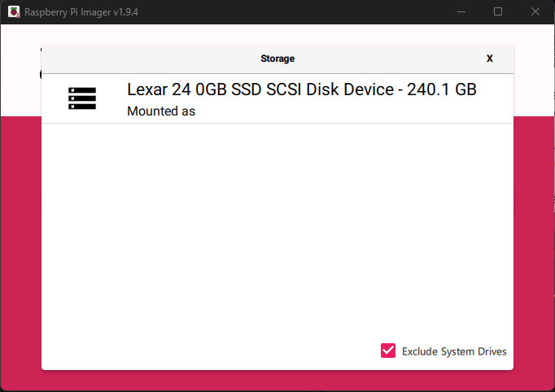
Task: Click the Raspberry Pi Imager logo icon
Action: pos(14,11)
